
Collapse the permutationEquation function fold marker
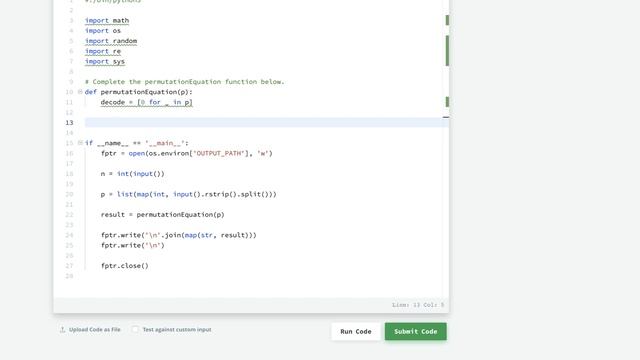[80, 92]
